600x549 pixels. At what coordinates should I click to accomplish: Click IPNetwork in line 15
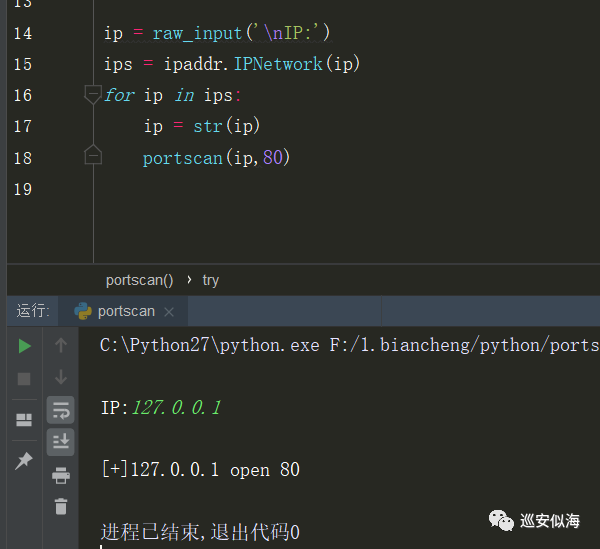[x=277, y=64]
